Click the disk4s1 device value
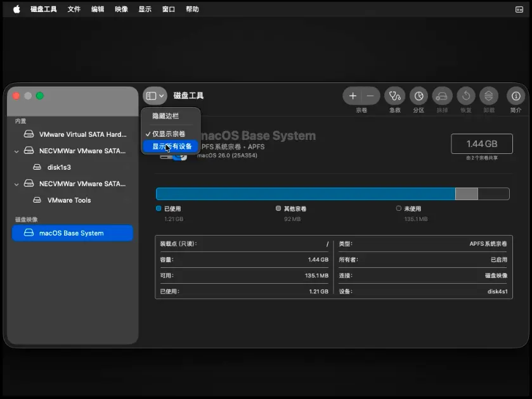 (x=497, y=291)
